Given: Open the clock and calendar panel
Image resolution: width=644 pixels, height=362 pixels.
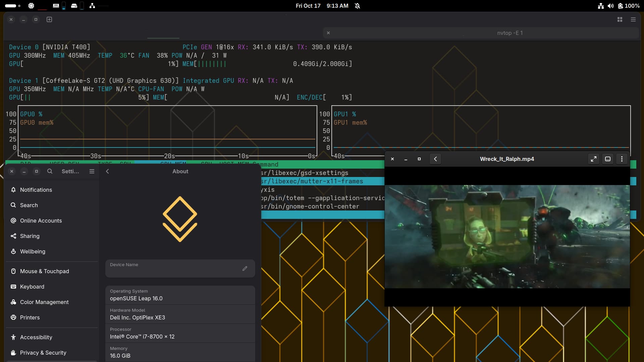Looking at the screenshot, I should click(322, 6).
